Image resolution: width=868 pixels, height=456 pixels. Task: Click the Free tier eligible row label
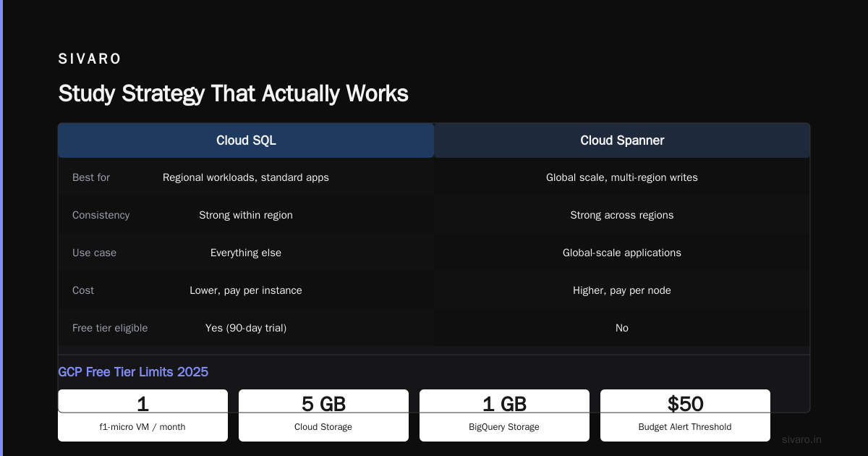110,328
